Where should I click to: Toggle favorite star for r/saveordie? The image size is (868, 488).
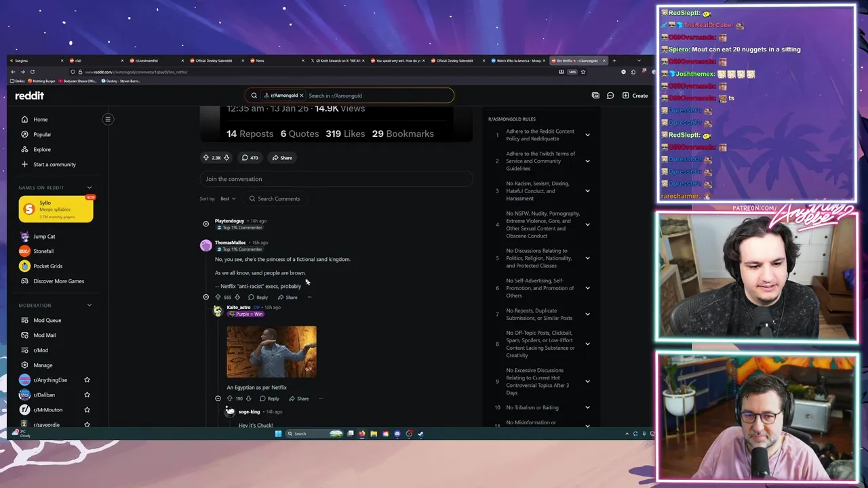tap(87, 424)
